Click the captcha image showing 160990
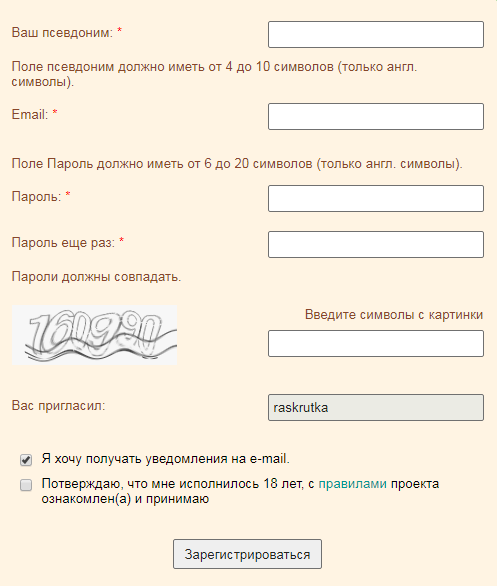The width and height of the screenshot is (497, 586). (95, 335)
